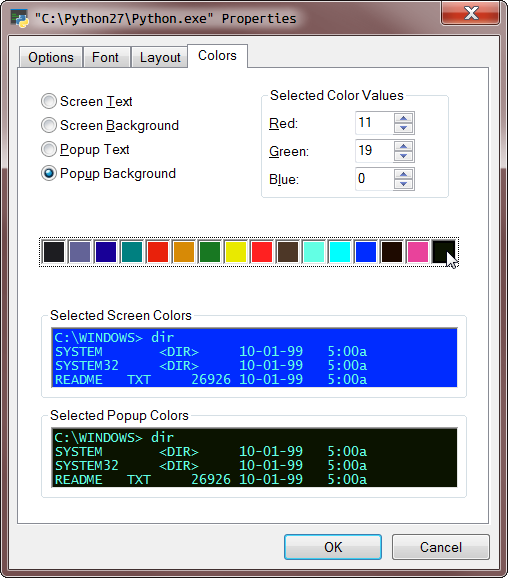This screenshot has height=578, width=508.
Task: Click the Python icon in title bar
Action: 20,19
